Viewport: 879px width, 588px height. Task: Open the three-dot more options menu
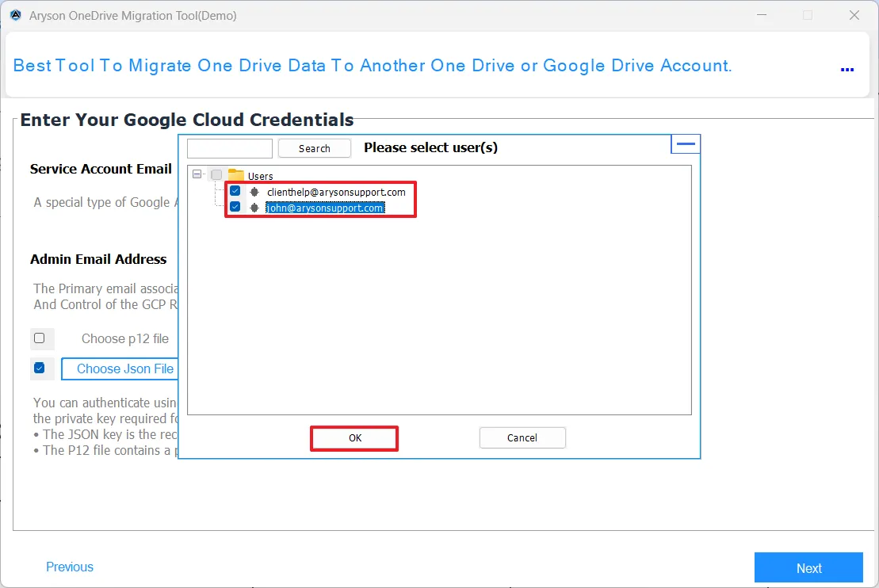point(847,70)
